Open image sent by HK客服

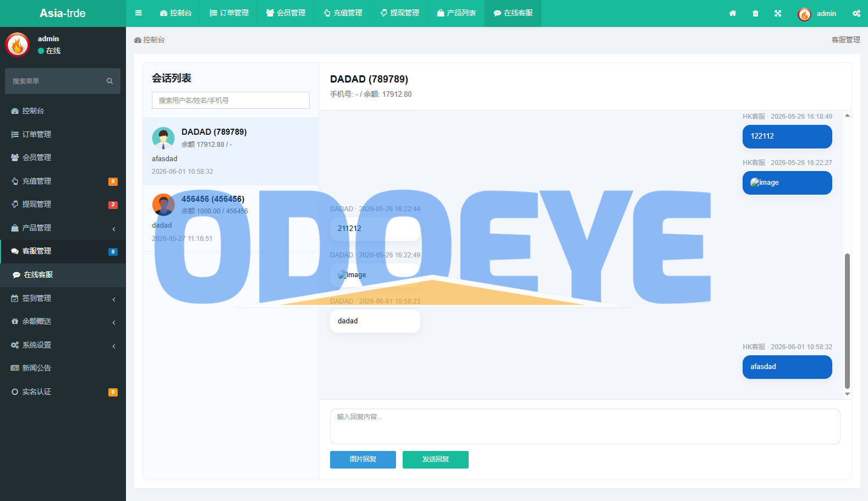[x=765, y=183]
